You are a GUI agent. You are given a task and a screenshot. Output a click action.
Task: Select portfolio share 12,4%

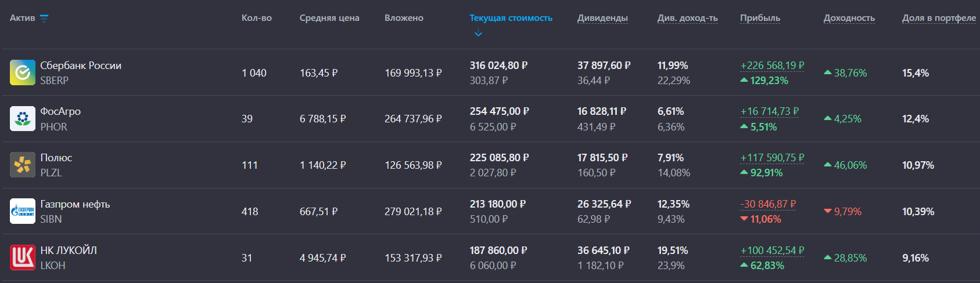click(x=916, y=119)
